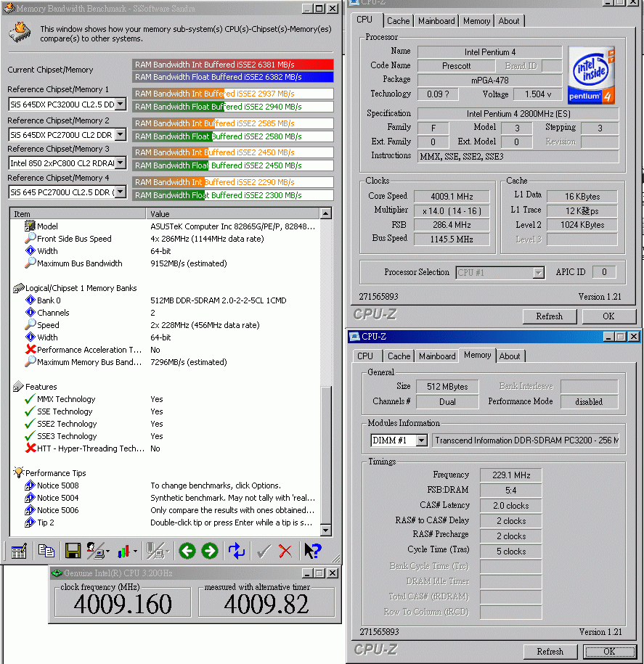This screenshot has width=644, height=664.
Task: Open the arrow beside the user/computer icon
Action: pos(107,552)
